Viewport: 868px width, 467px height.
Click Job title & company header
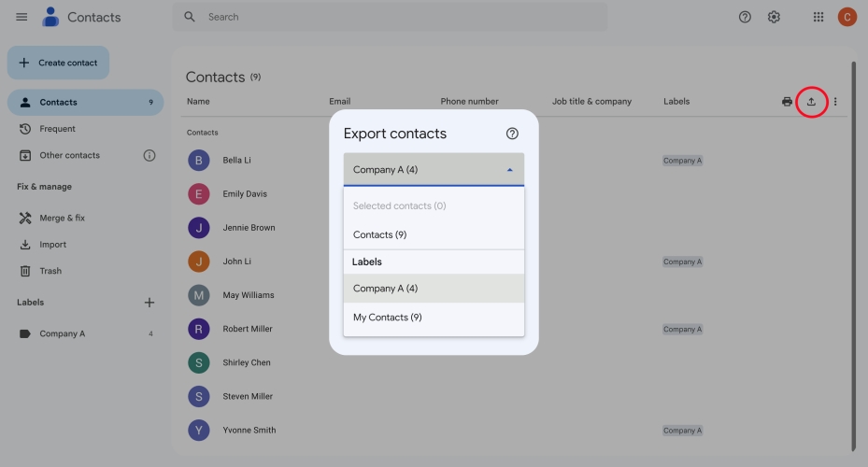pos(591,102)
